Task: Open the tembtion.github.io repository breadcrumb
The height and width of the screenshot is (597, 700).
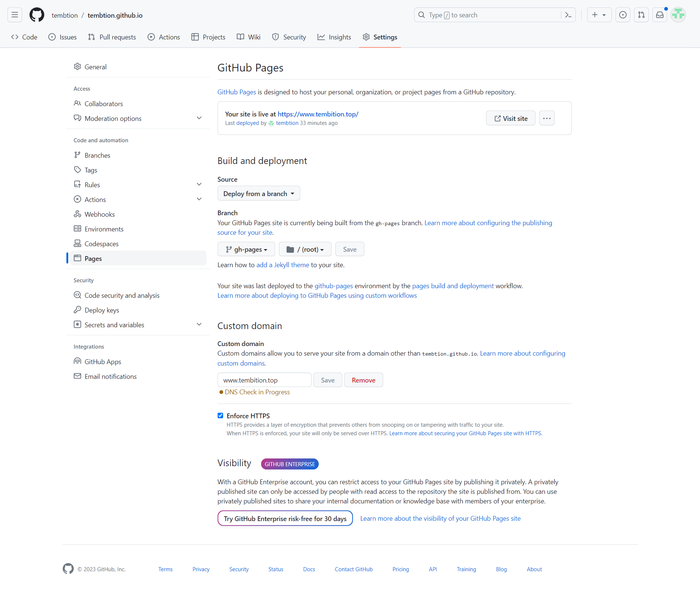Action: click(115, 15)
